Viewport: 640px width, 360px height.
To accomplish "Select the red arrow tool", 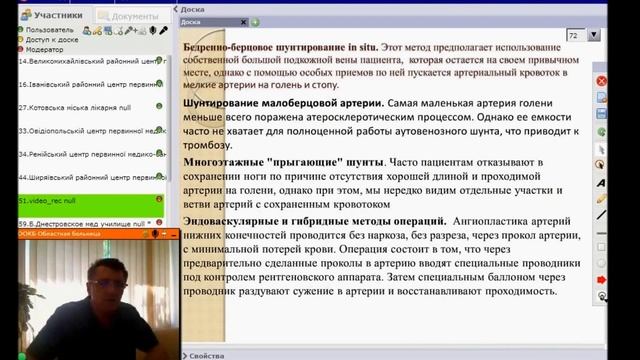I will 601,280.
